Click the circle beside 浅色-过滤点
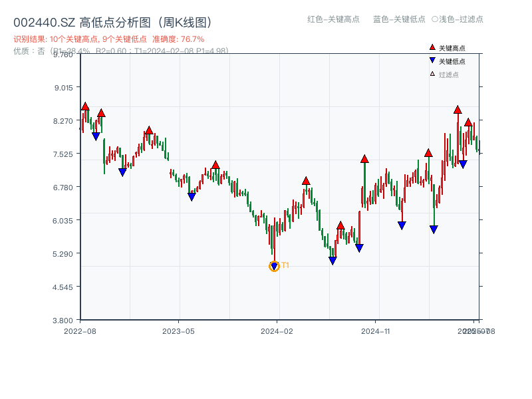 [435, 19]
